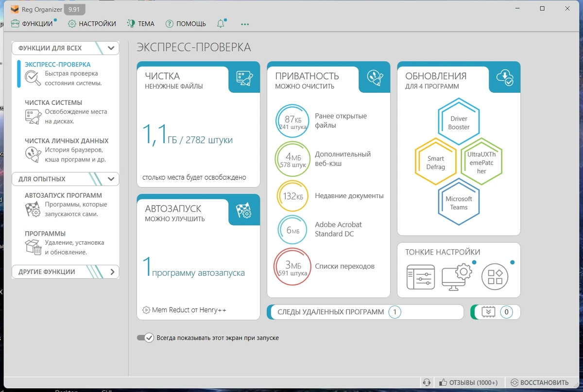583x392 pixels.
Task: Click the cloud download icon in ОБНОВЛЕНИЯ card
Action: pyautogui.click(x=505, y=78)
